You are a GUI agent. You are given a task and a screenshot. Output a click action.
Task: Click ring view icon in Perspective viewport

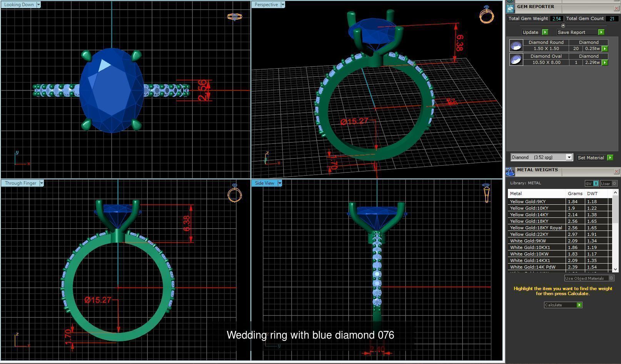point(487,14)
